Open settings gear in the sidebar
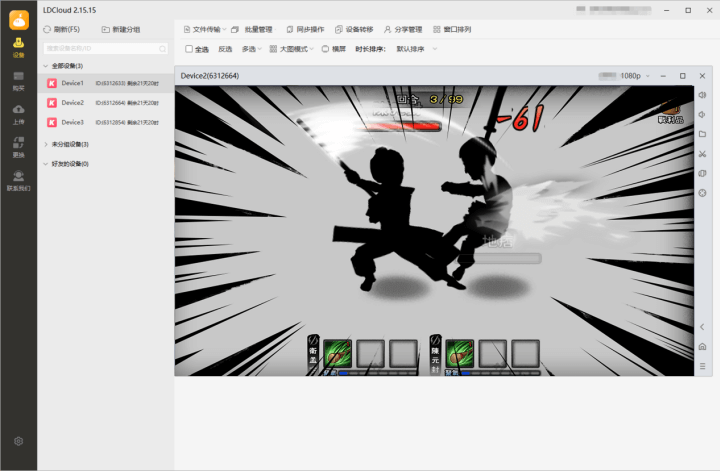 [18, 441]
